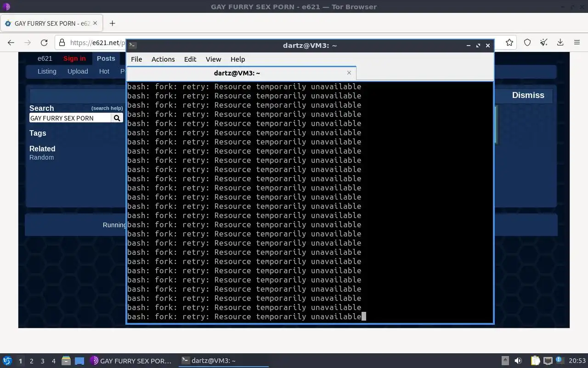588x368 pixels.
Task: Close the e621 browser tab
Action: click(96, 23)
